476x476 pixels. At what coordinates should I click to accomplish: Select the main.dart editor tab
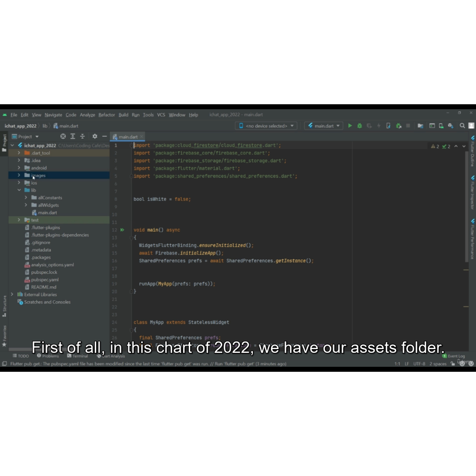128,137
